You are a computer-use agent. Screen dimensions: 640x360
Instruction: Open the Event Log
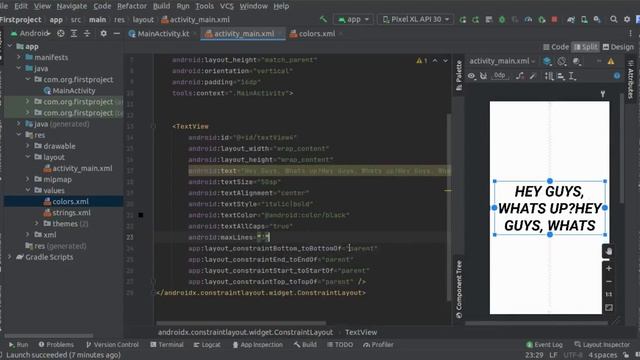click(x=544, y=344)
